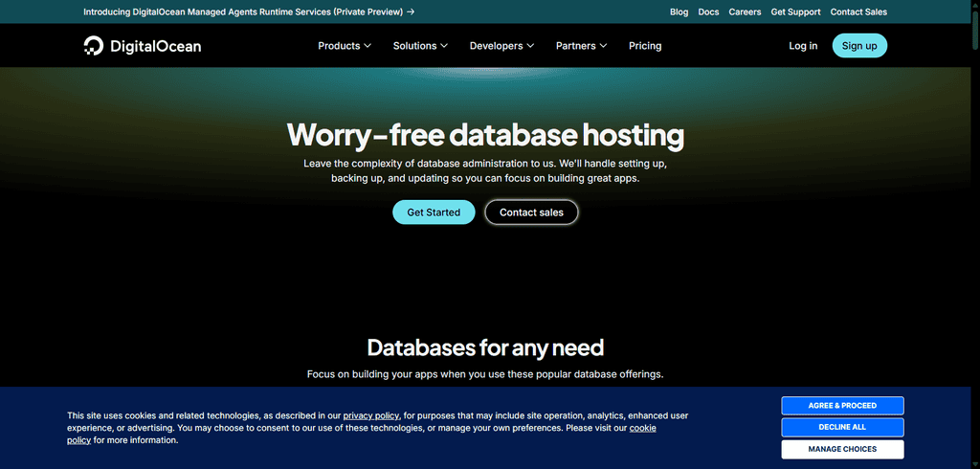The height and width of the screenshot is (469, 980).
Task: Open the Docs link
Action: [x=708, y=11]
